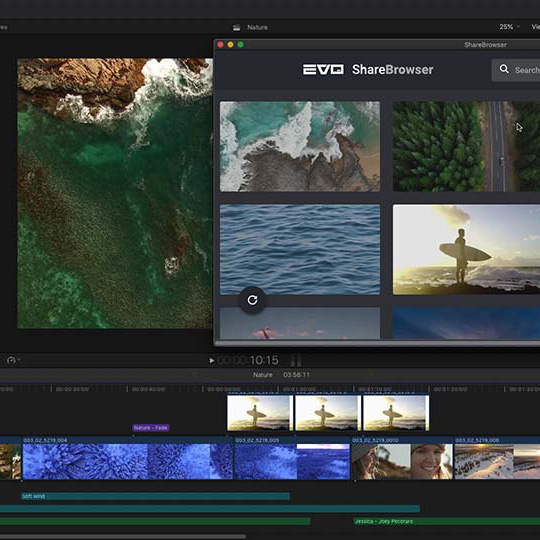540x540 pixels.
Task: Select the deep blue thumbnail at the bottom right of ShareBrowser
Action: (x=466, y=323)
